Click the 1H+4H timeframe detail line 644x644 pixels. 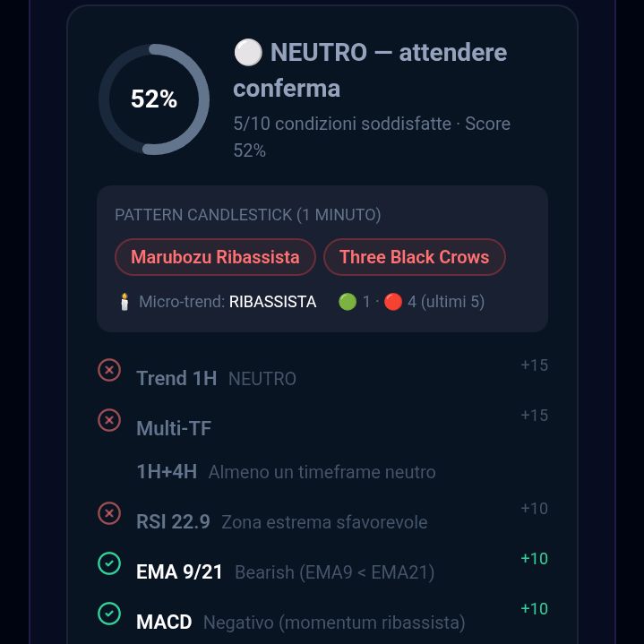tap(286, 472)
